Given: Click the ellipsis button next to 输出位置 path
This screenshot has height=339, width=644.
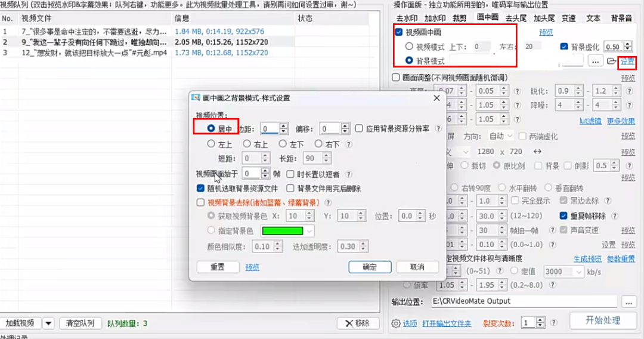Looking at the screenshot, I should (628, 303).
